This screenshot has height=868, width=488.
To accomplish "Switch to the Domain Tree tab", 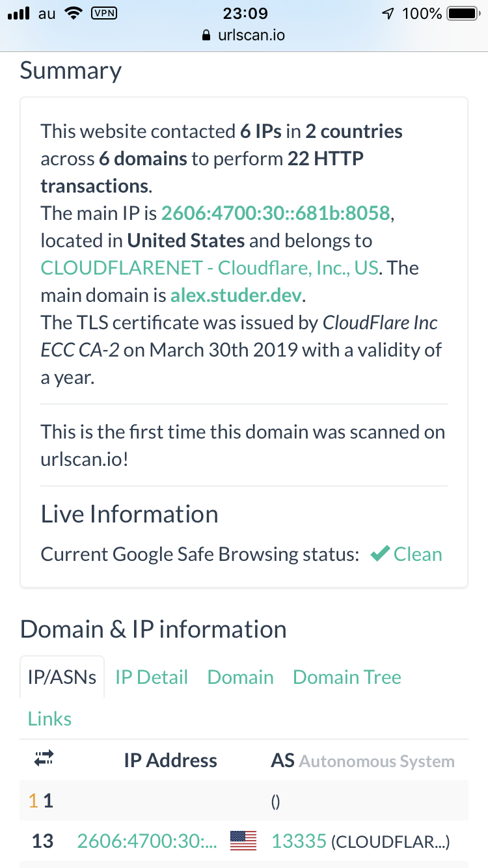I will (x=347, y=677).
